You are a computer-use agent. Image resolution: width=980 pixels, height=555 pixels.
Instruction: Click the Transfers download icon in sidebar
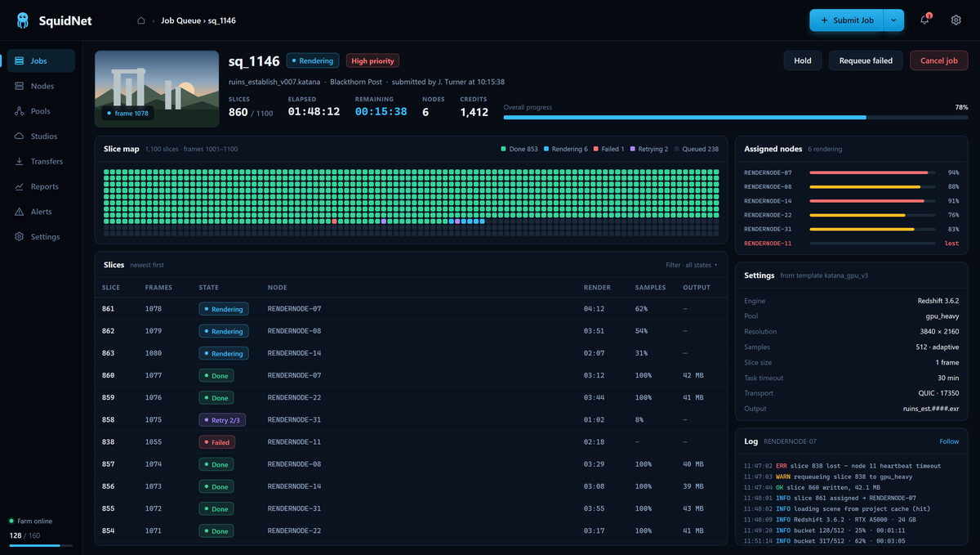20,162
